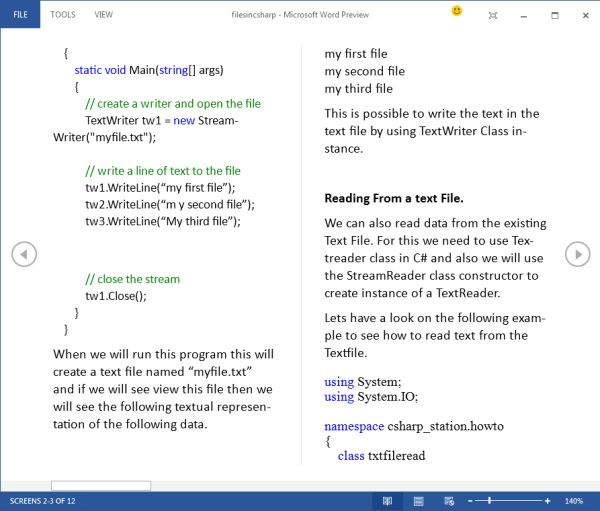This screenshot has height=511, width=600.
Task: Click the line "tw1.WriteLine(“my first file”);"
Action: pos(160,188)
